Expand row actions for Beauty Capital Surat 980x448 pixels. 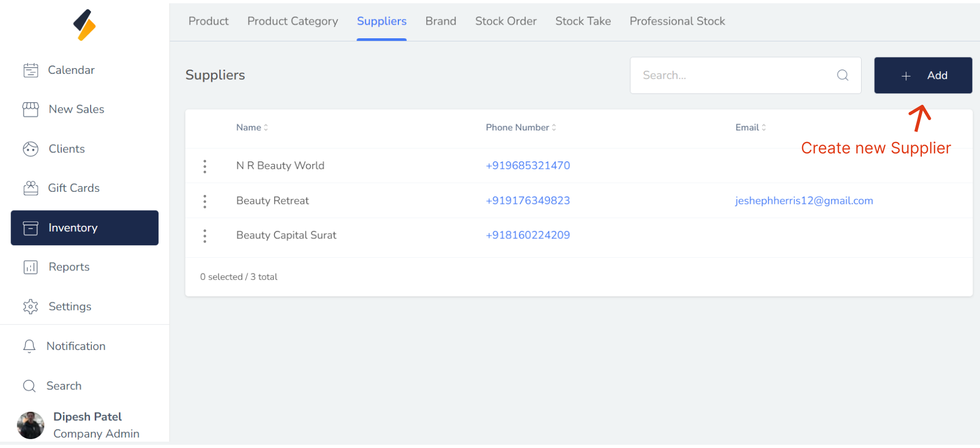[x=205, y=236]
